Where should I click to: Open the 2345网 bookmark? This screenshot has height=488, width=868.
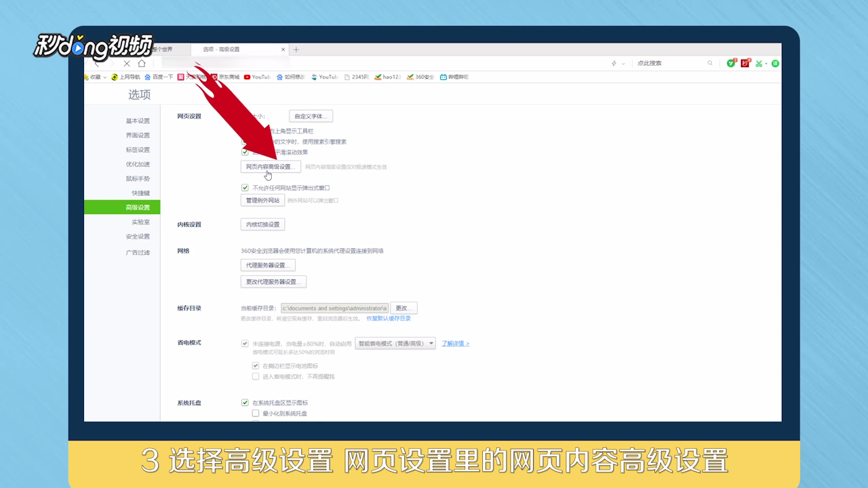point(357,77)
